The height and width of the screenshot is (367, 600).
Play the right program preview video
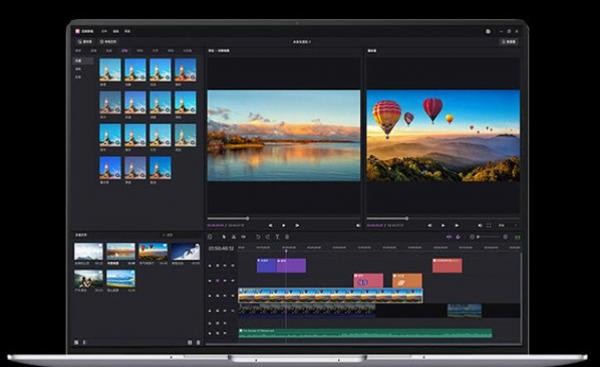[x=443, y=226]
